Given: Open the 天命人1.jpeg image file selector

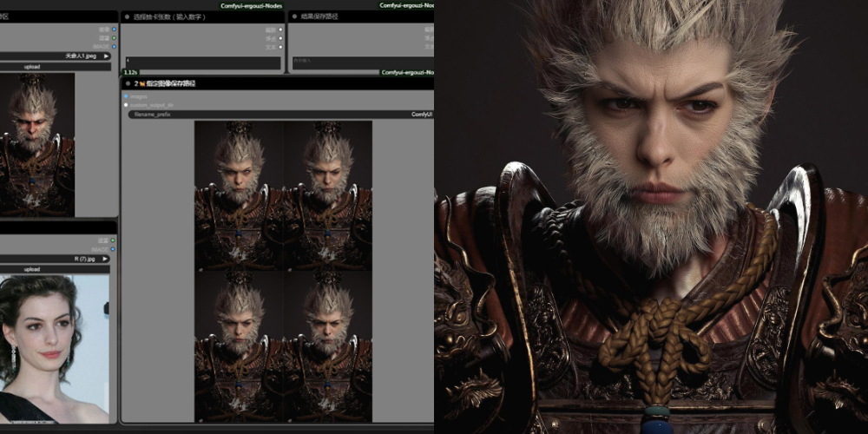Looking at the screenshot, I should tap(56, 56).
